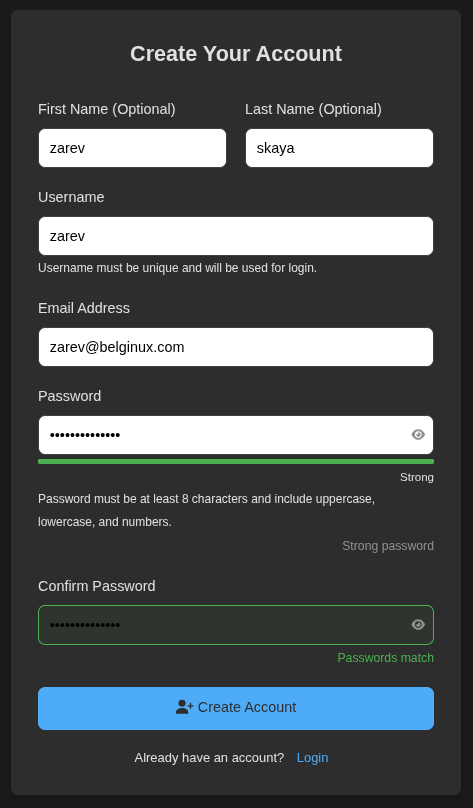Click into the Username input box
Viewport: 473px width, 808px height.
pyautogui.click(x=236, y=236)
